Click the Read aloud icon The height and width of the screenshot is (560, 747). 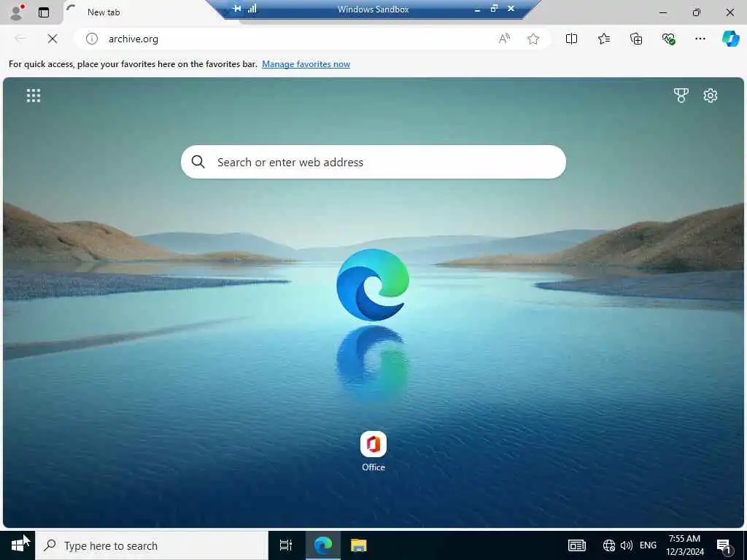point(504,39)
